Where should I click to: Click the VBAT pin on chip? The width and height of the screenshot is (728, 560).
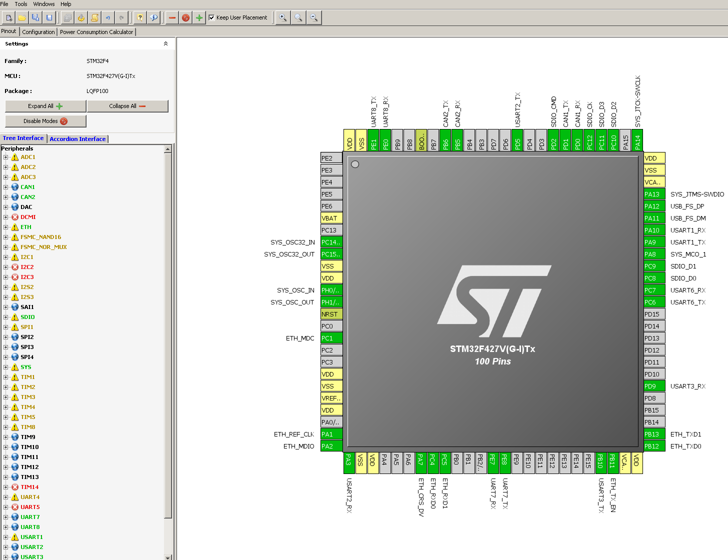tap(331, 218)
